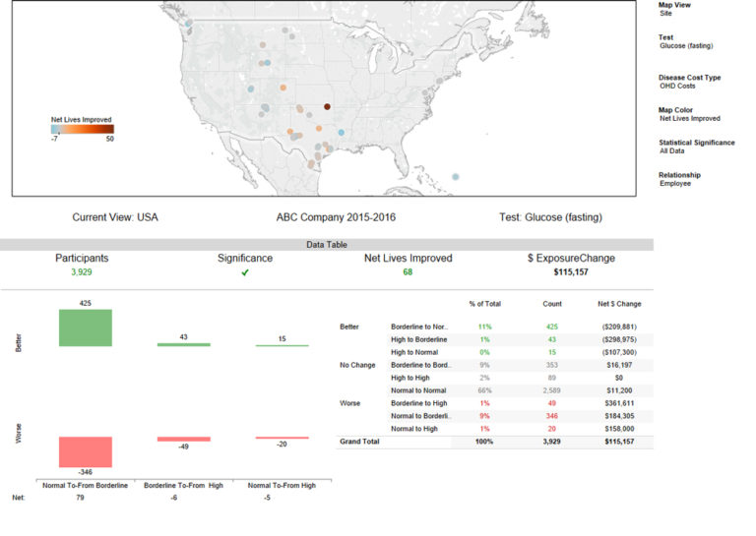The image size is (756, 536).
Task: Click the % of Total column header
Action: click(x=484, y=304)
